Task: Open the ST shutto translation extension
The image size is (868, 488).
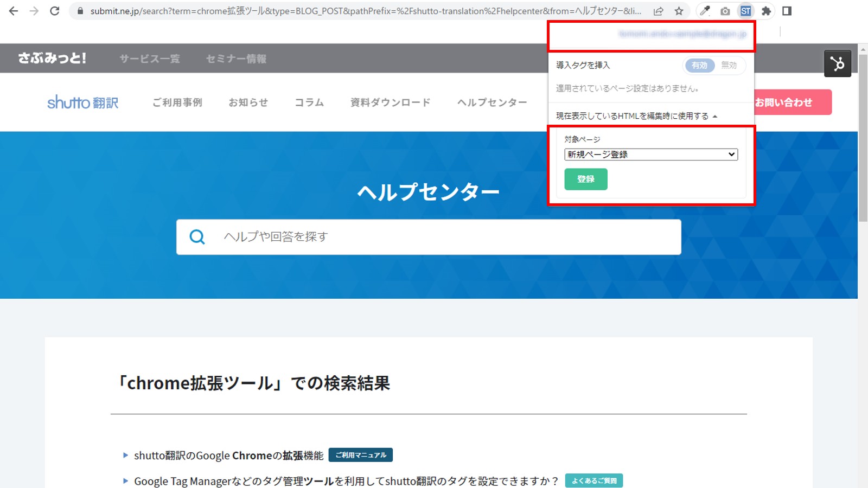Action: point(746,11)
